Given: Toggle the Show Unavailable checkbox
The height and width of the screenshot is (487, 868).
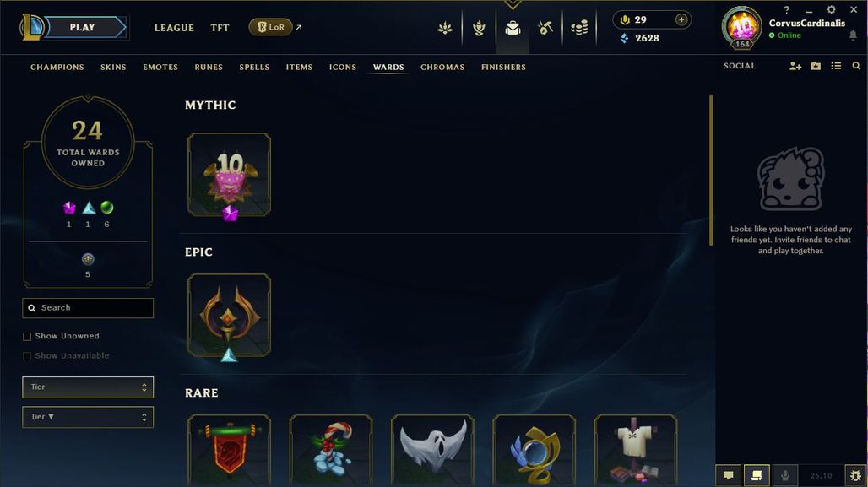Looking at the screenshot, I should coord(27,356).
